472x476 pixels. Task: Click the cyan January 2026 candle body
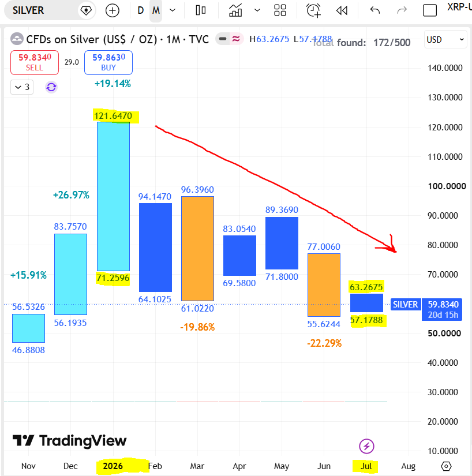[113, 196]
